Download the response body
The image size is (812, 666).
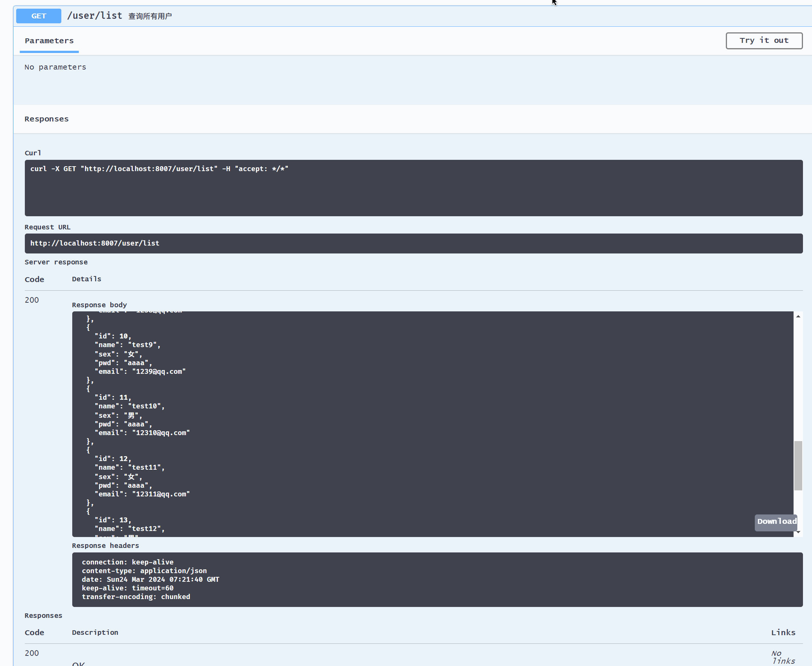[x=776, y=522]
